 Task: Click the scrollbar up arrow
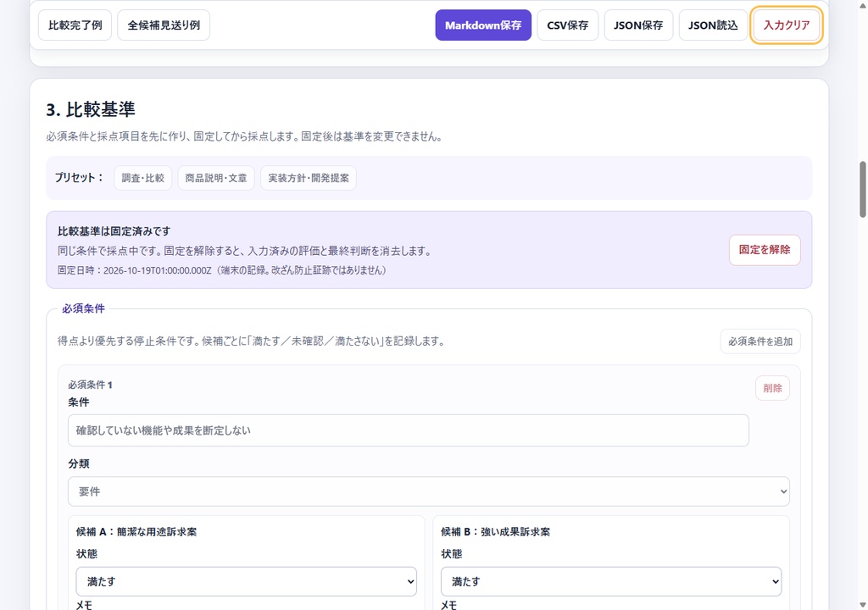click(x=862, y=5)
